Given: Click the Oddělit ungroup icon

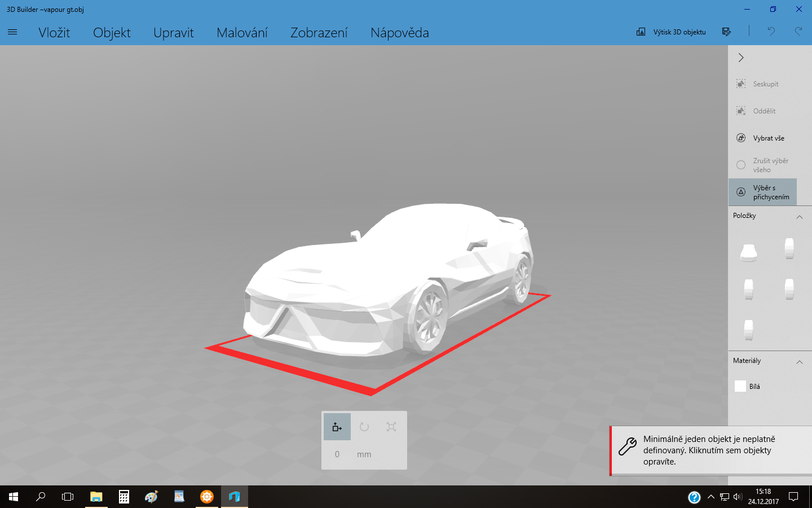Looking at the screenshot, I should [741, 111].
